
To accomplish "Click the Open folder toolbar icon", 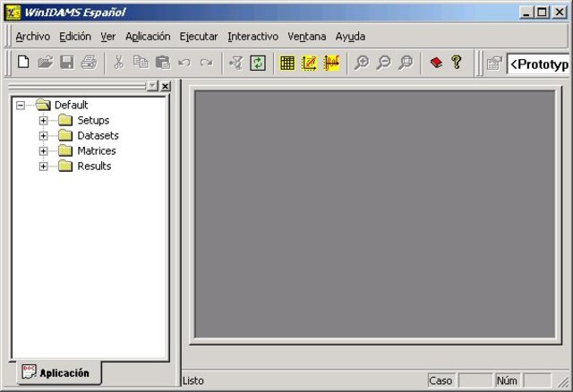I will 46,63.
